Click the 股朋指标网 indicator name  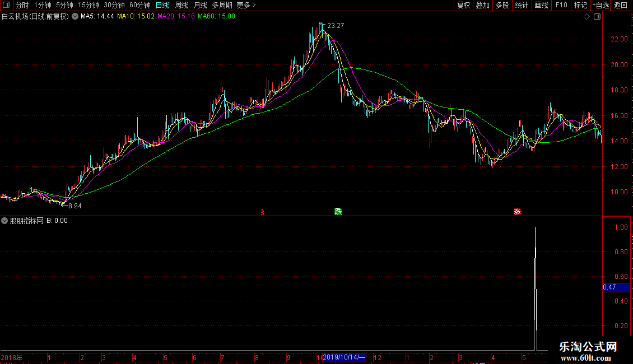click(x=27, y=221)
